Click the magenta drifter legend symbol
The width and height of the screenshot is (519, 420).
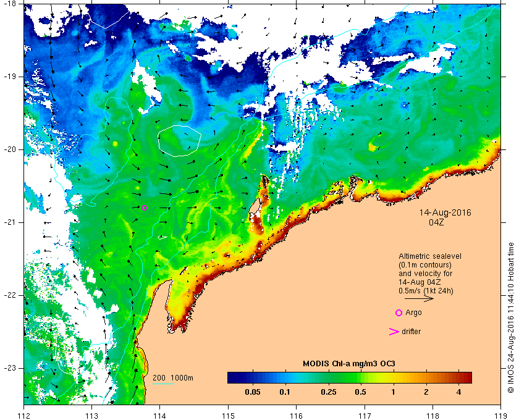pyautogui.click(x=394, y=332)
